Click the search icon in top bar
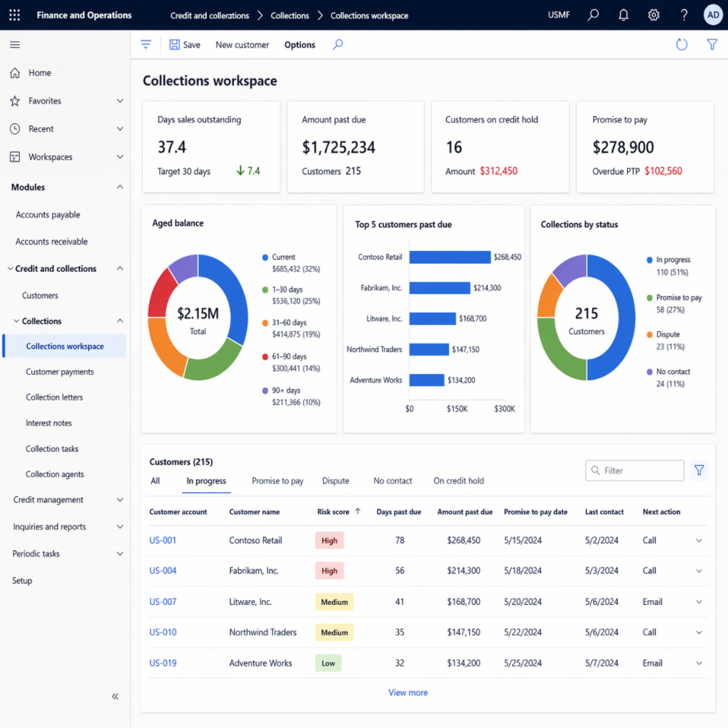Screen dimensions: 728x728 pyautogui.click(x=593, y=15)
